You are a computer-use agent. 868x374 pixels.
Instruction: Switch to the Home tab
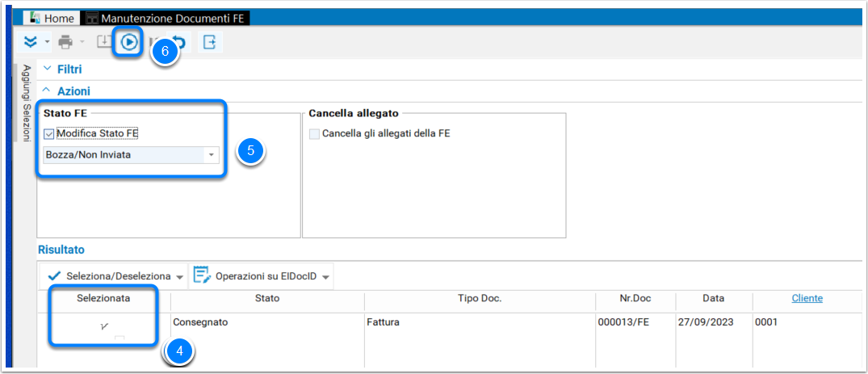[x=52, y=19]
